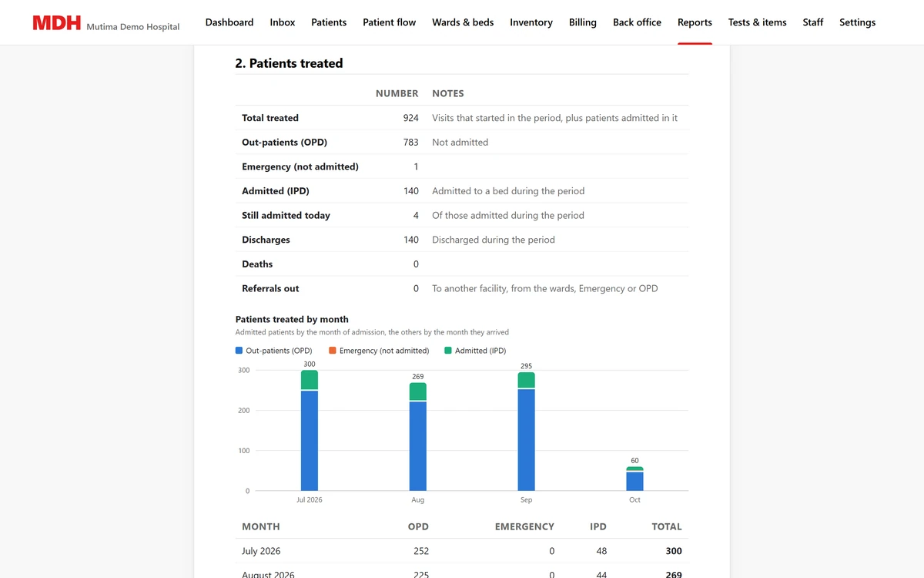Click the 'Patients treated by month' chart title

click(x=292, y=319)
